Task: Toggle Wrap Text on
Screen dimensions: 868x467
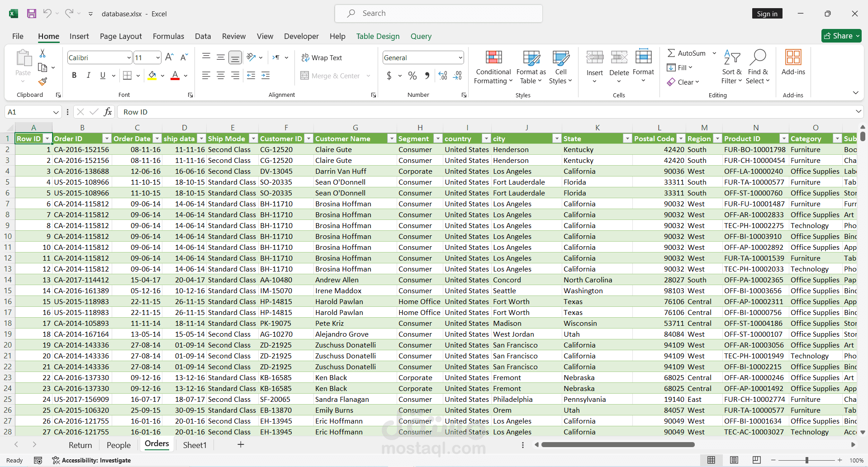Action: click(x=322, y=57)
